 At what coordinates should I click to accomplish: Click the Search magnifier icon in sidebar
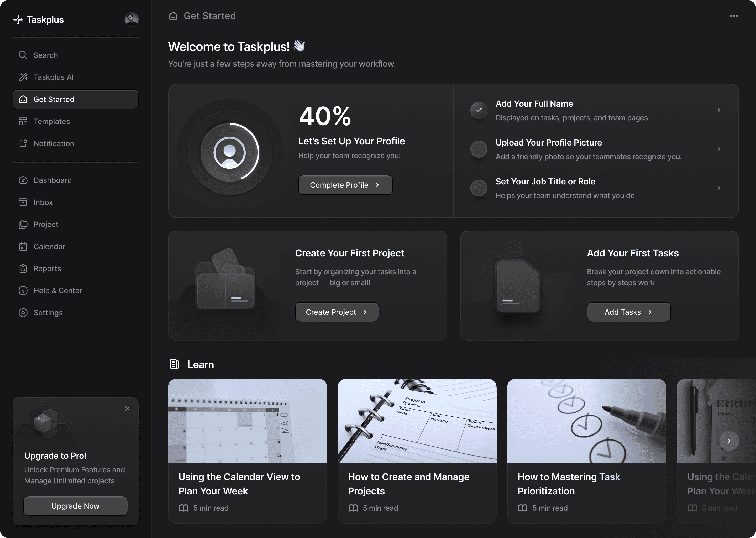tap(23, 55)
